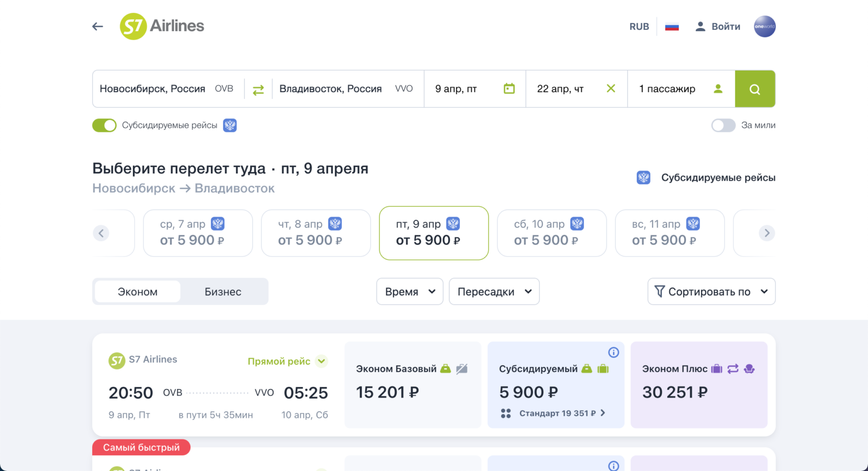
Task: Edit origin field Новосибирск, Россия
Action: click(168, 89)
